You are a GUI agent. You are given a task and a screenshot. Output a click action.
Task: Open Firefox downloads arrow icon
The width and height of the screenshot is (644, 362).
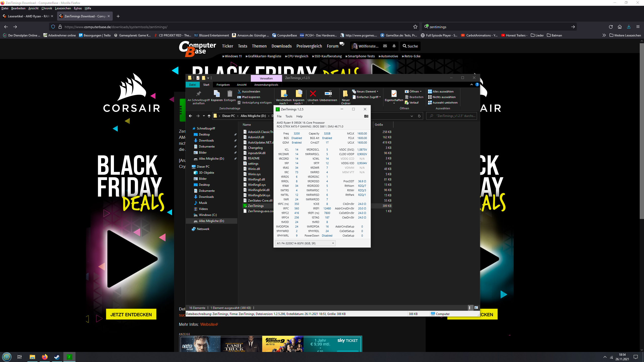pos(629,27)
